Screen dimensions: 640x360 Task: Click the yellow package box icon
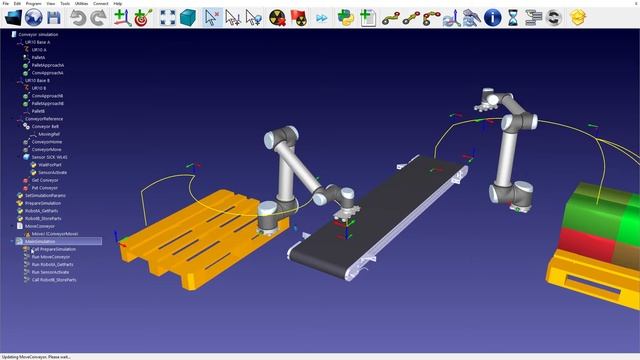(x=578, y=18)
